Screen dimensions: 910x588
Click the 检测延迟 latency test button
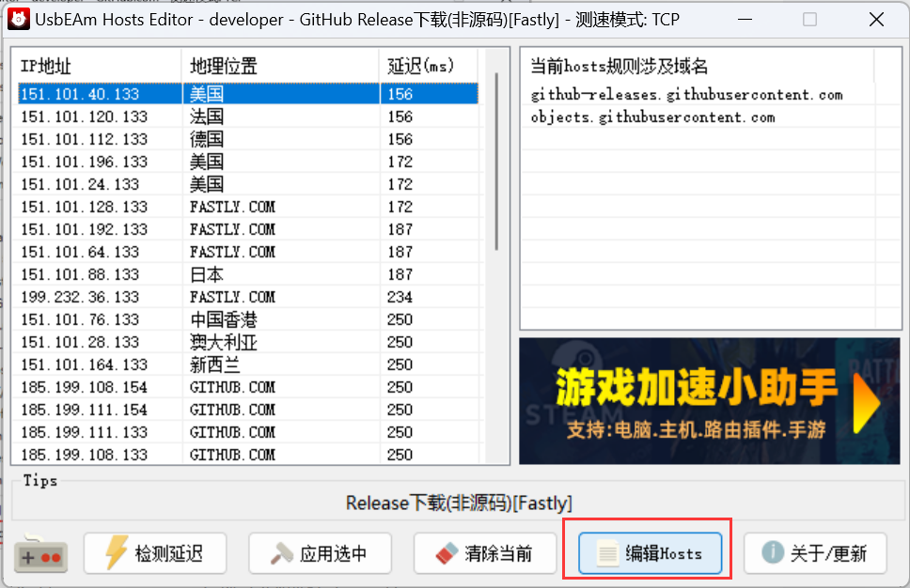tap(155, 554)
